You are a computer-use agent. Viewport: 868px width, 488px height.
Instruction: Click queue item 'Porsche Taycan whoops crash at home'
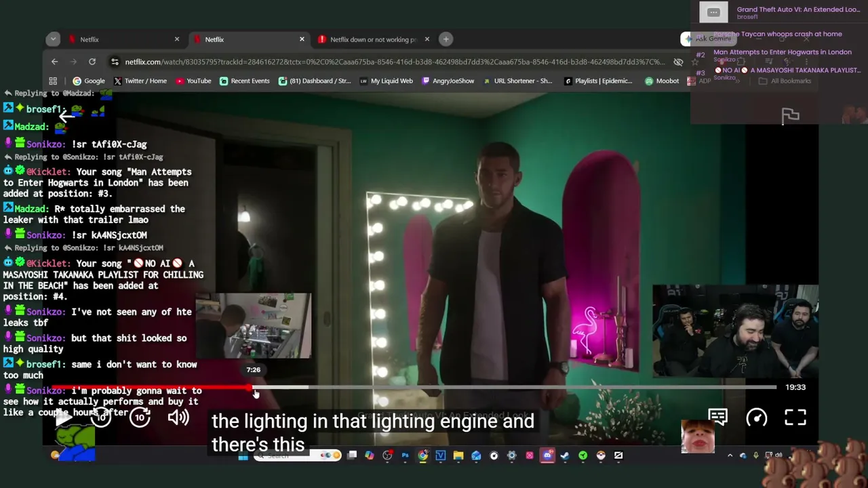coord(778,34)
